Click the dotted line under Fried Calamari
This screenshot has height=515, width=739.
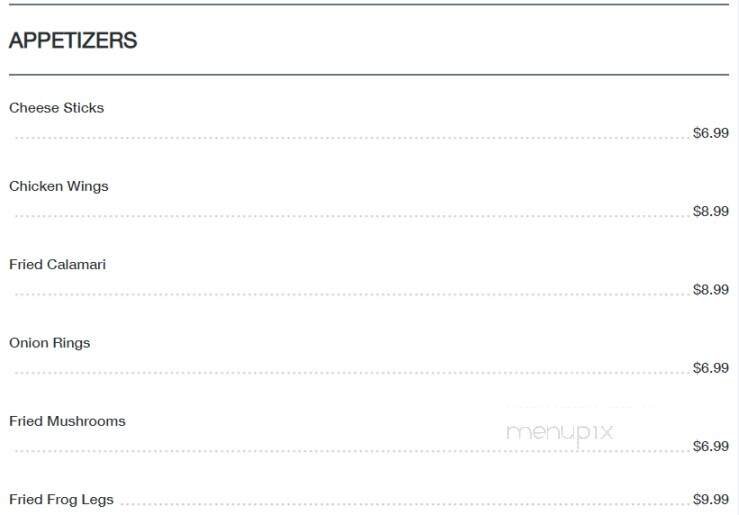click(350, 295)
